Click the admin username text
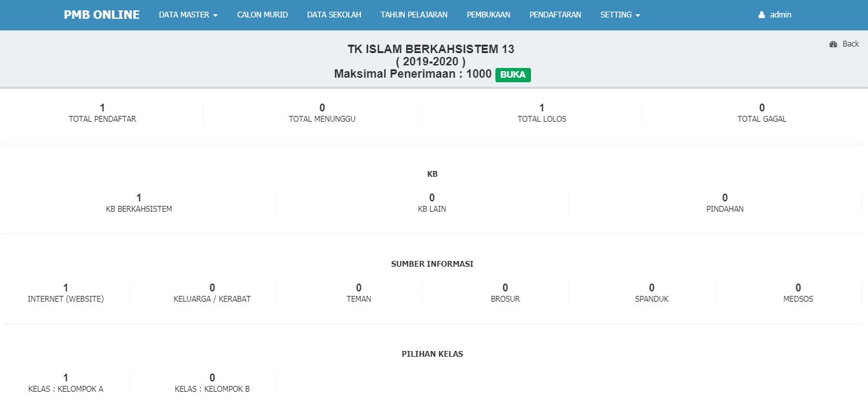This screenshot has width=868, height=404. coord(781,15)
